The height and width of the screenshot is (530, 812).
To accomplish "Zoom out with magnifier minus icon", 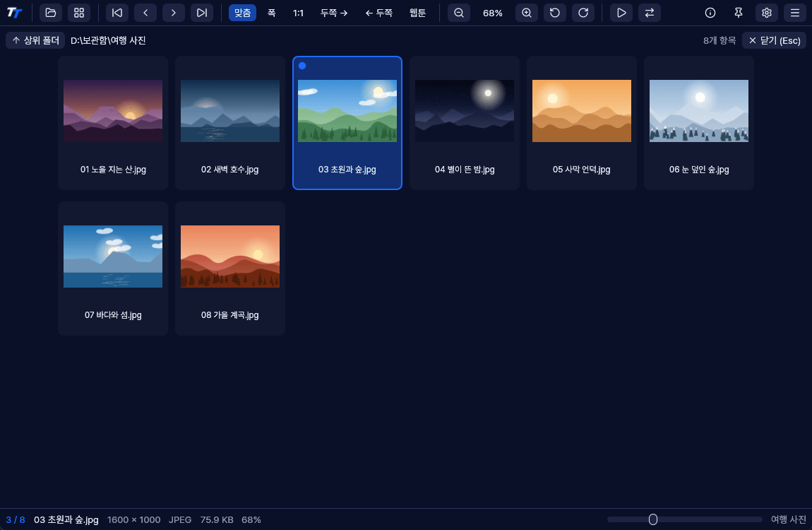I will tap(459, 13).
